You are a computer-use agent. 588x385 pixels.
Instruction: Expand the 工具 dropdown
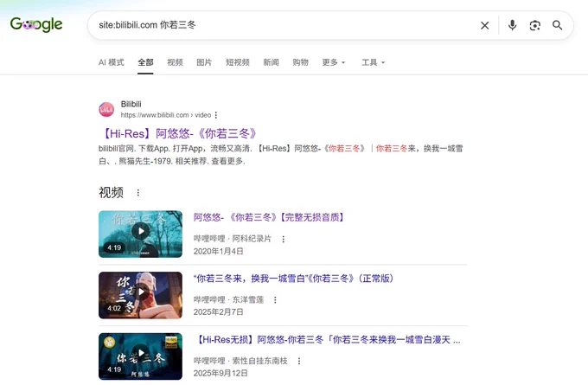coord(374,62)
